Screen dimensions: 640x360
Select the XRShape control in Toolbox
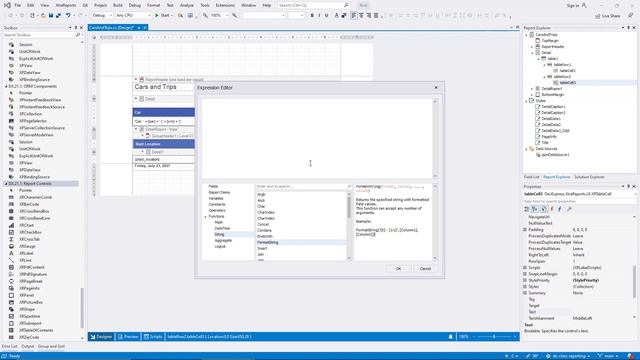pyautogui.click(x=27, y=309)
